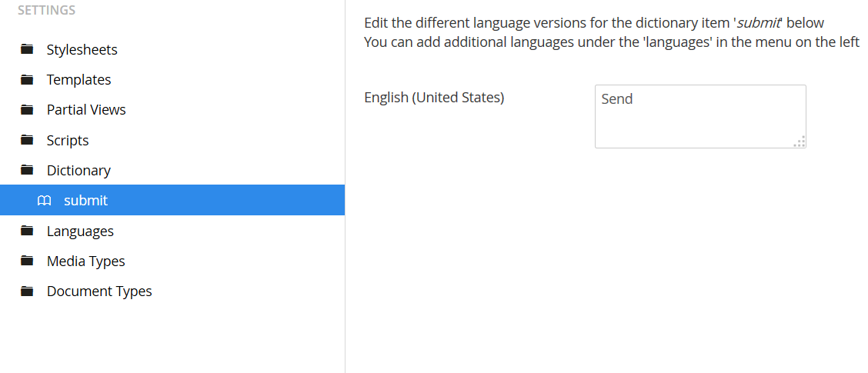Screen dimensions: 868x373
Task: Click the Partial Views folder icon
Action: pyautogui.click(x=27, y=109)
